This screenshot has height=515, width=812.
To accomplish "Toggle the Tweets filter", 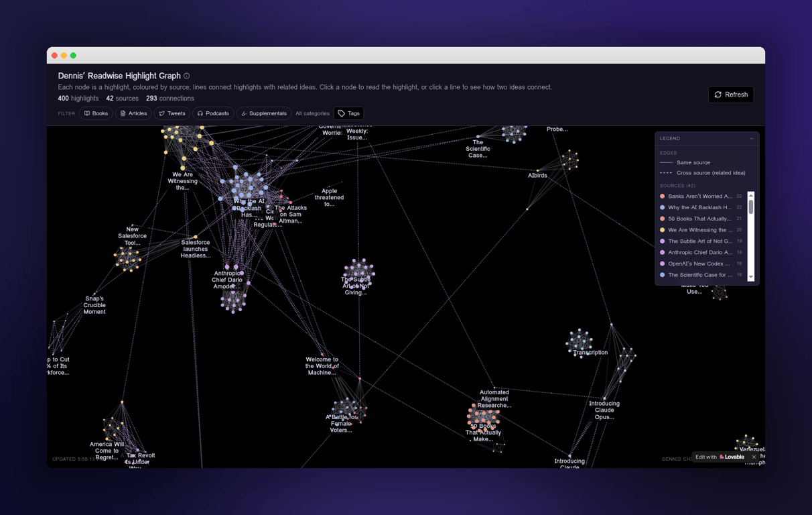I will click(172, 113).
